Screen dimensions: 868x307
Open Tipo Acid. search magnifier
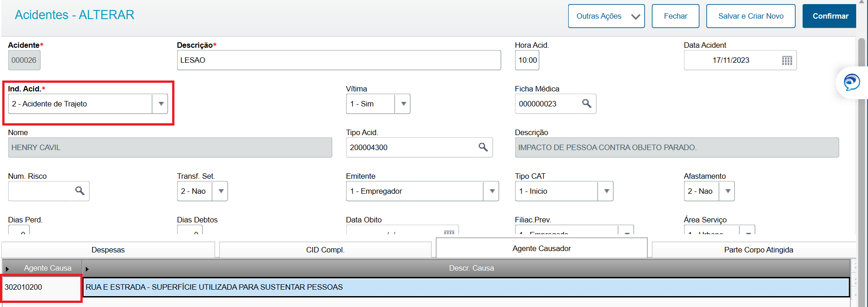click(x=483, y=147)
